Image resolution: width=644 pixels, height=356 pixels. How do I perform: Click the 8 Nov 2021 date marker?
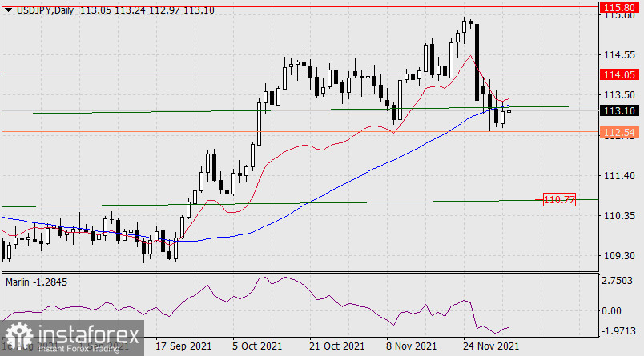coord(410,346)
